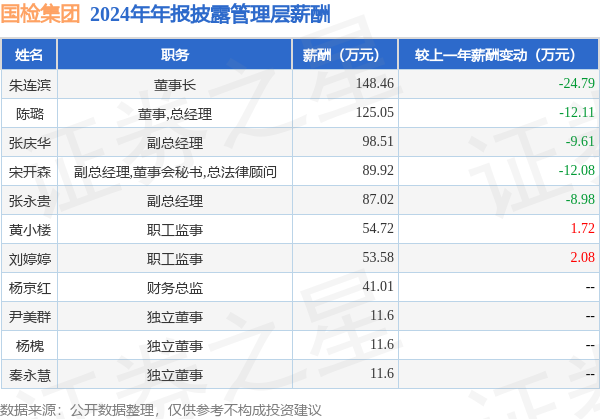Click the name 宋开森
This screenshot has height=419, width=600.
tap(29, 172)
